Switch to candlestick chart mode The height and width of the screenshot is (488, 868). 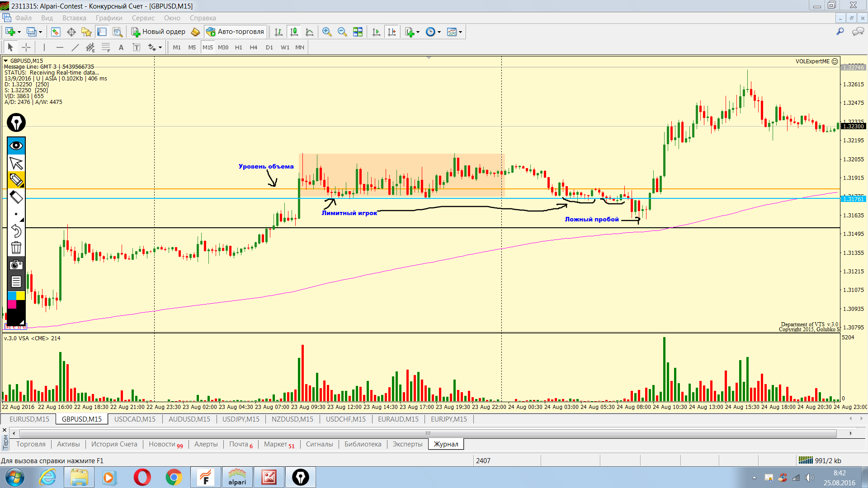[x=294, y=32]
